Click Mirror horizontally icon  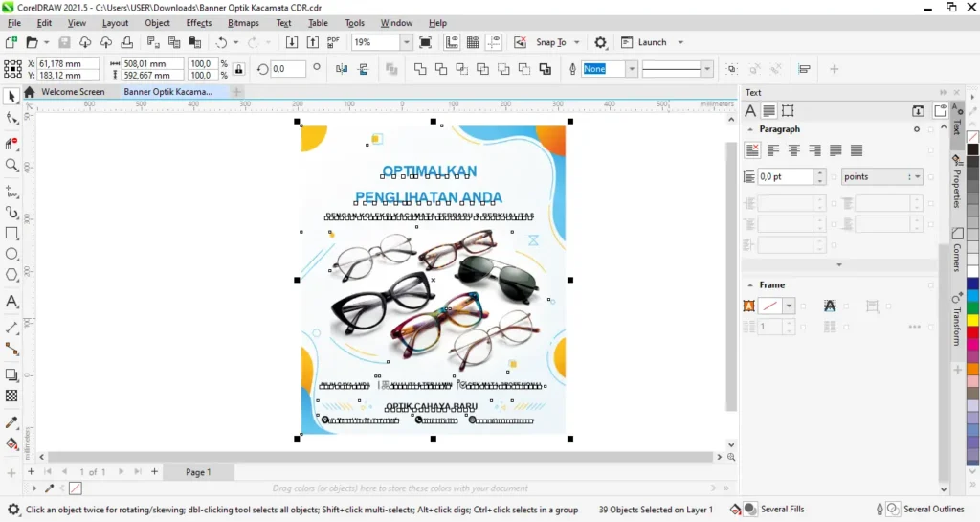(x=342, y=69)
